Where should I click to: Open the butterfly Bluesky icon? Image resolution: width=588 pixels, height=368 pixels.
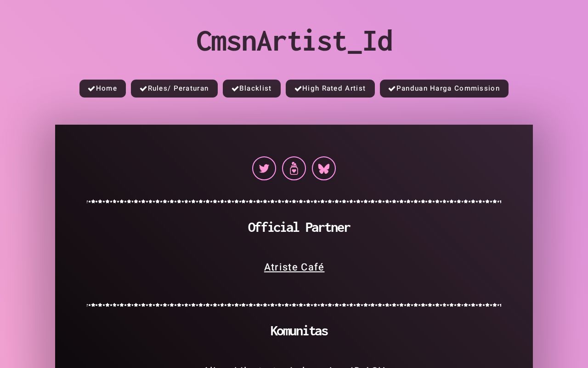click(324, 168)
